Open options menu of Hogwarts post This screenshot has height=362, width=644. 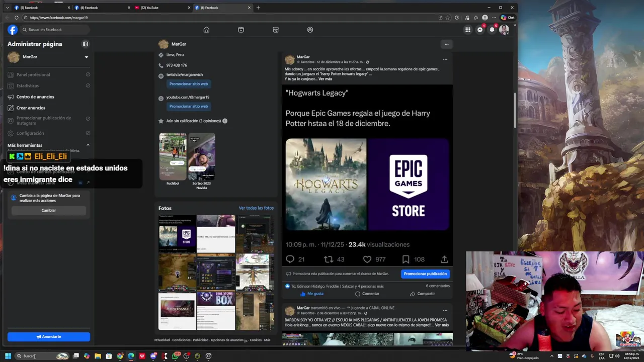point(445,59)
